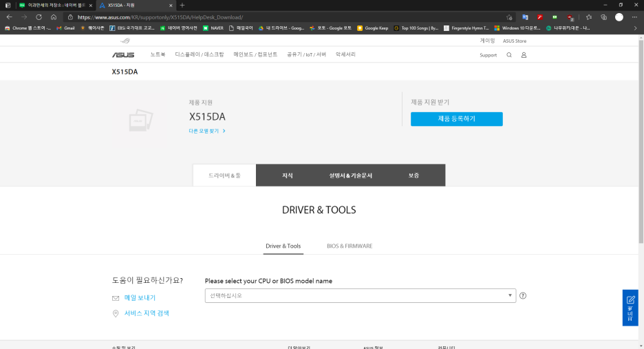Open the Google Keep bookmark

372,28
